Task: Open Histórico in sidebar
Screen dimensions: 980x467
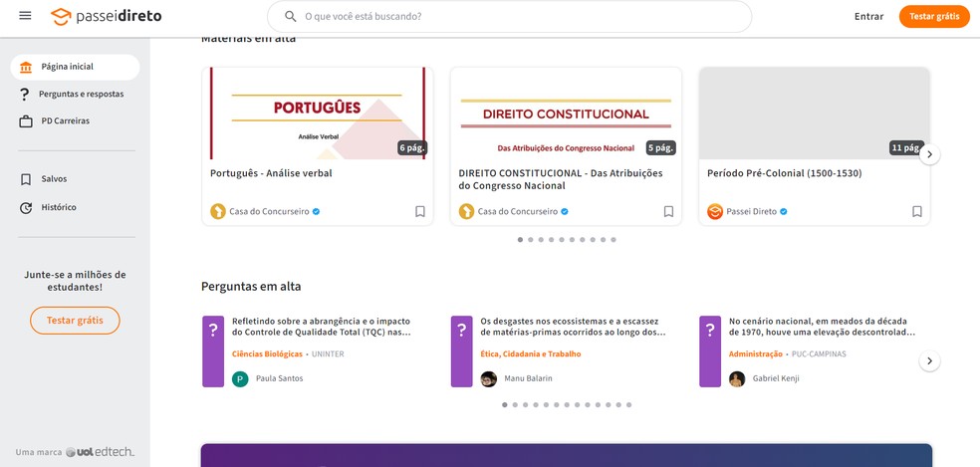Action: pyautogui.click(x=75, y=207)
